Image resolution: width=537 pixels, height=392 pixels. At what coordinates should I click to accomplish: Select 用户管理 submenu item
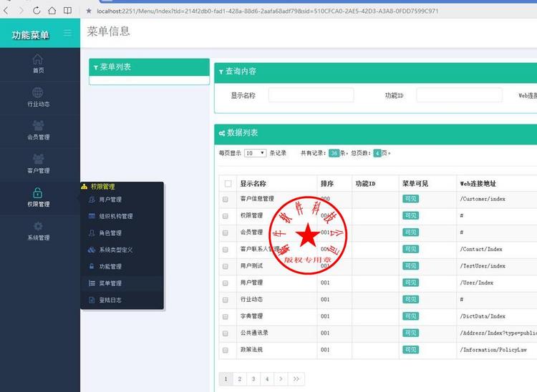[x=110, y=200]
